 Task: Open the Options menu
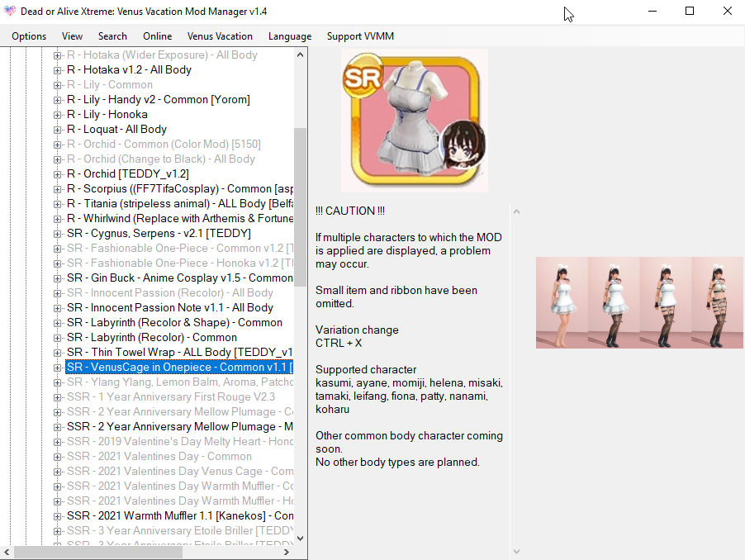pos(29,36)
